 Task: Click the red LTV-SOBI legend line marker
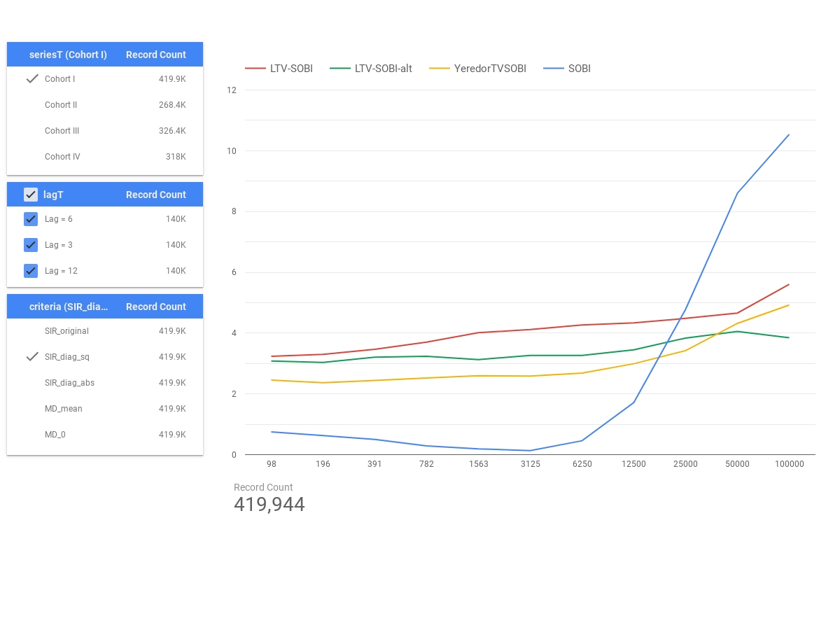[256, 68]
